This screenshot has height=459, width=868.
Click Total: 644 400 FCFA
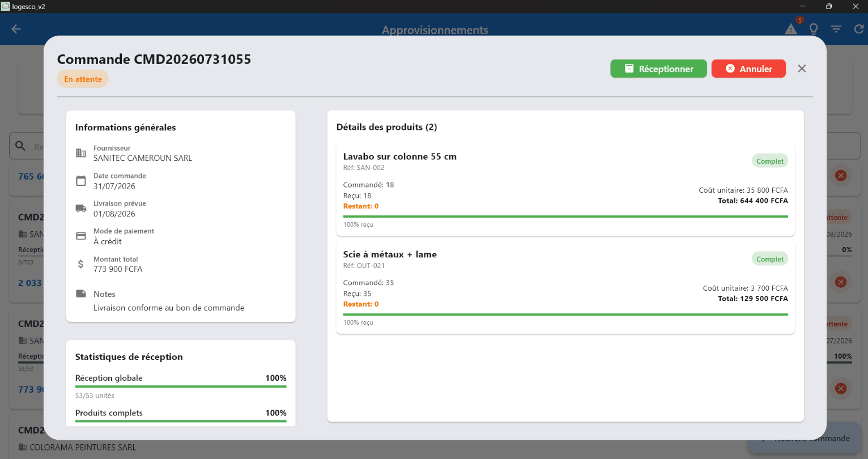pos(753,201)
